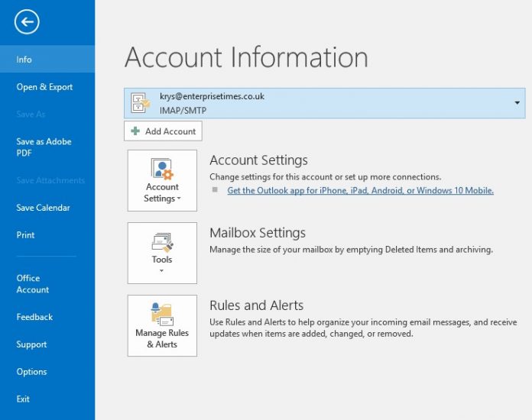
Task: Click the Add Account button
Action: point(163,131)
